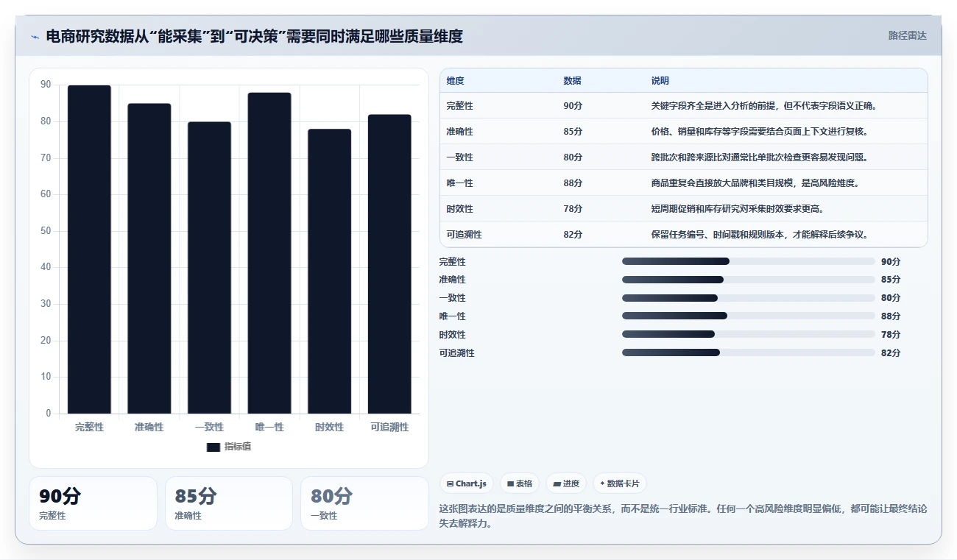The image size is (957, 560).
Task: Click the 准确性 progress bar
Action: [749, 280]
